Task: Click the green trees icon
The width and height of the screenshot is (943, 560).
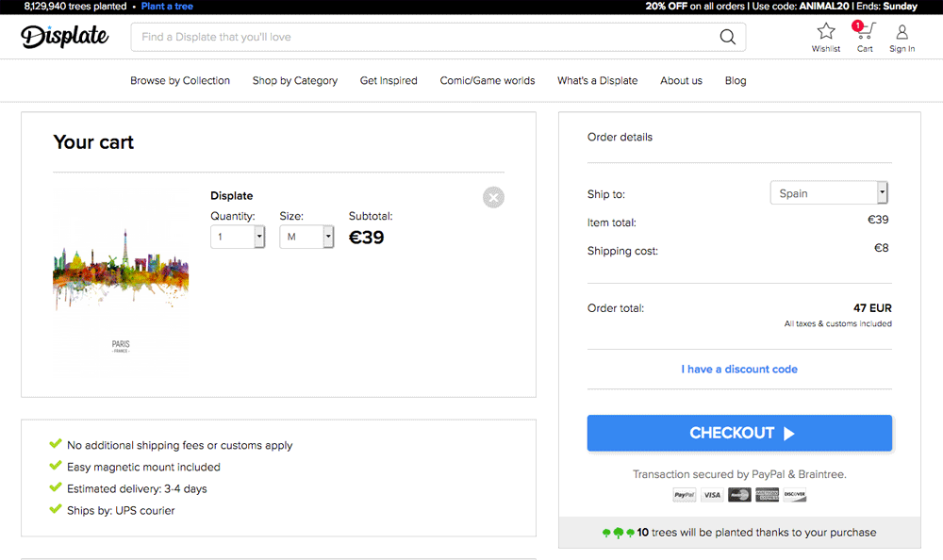Action: click(619, 533)
